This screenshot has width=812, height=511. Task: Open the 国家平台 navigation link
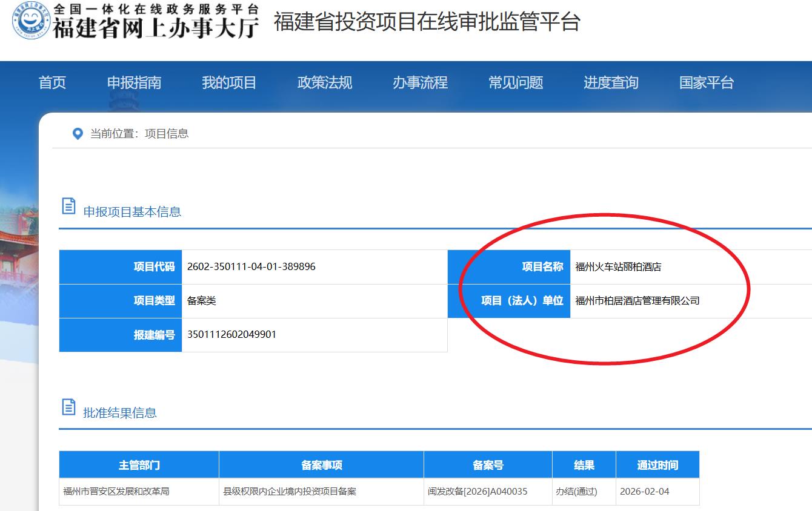706,82
